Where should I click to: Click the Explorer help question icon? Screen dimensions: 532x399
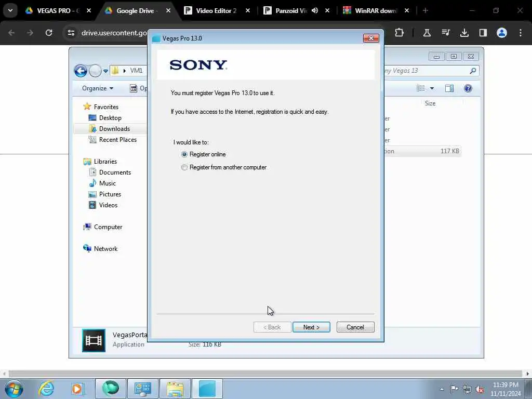tap(468, 88)
